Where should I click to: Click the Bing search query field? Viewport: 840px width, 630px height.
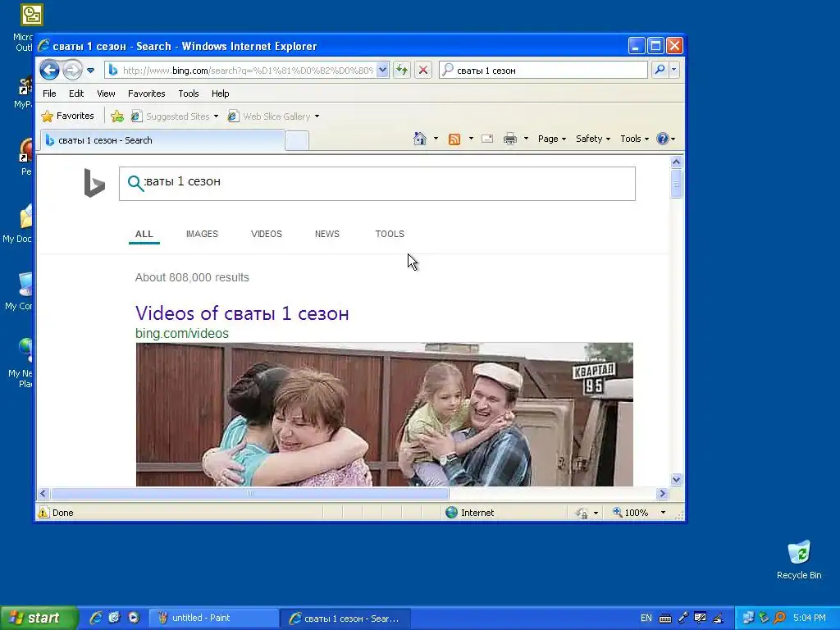(377, 183)
